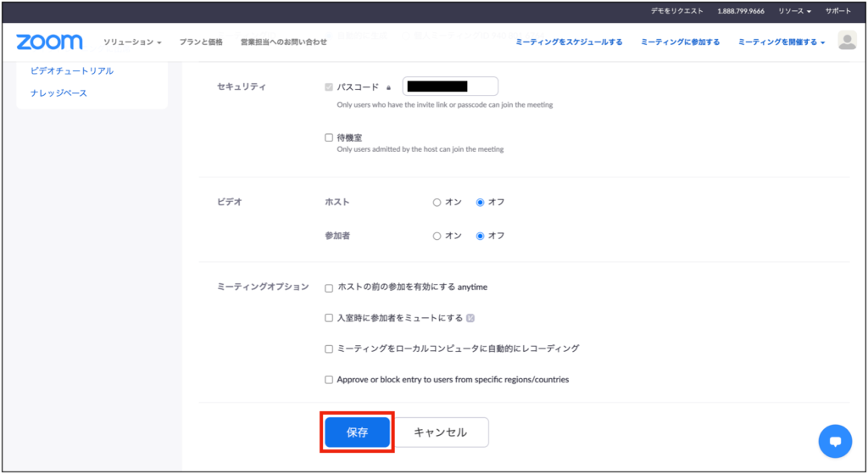868x474 pixels.
Task: Click the info icon beside ミュート option
Action: 470,319
